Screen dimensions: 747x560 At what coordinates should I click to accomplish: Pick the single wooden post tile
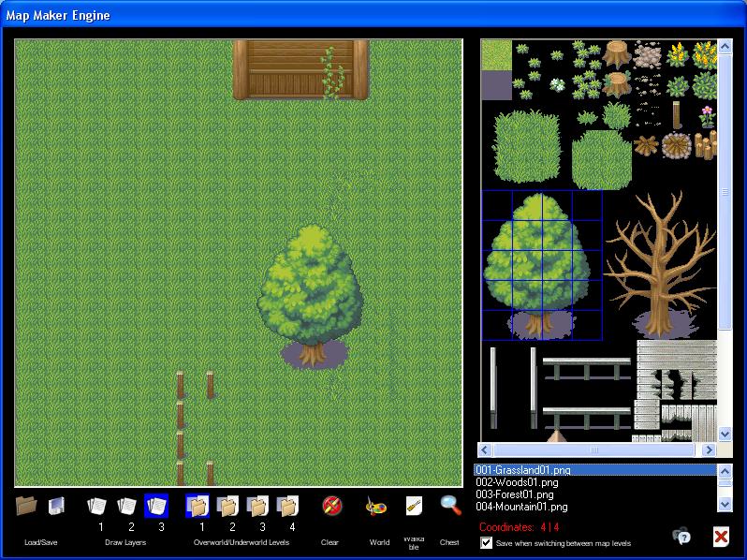(x=677, y=115)
